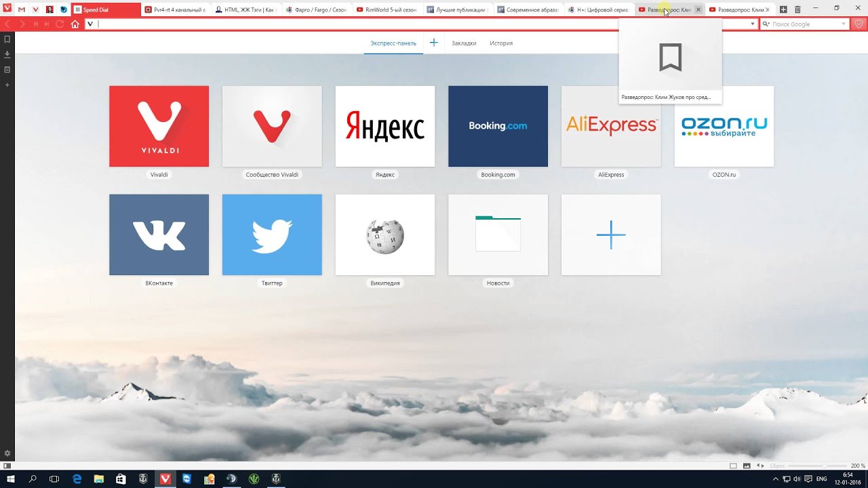This screenshot has height=488, width=868.
Task: Click the rewind navigation button
Action: pos(36,24)
